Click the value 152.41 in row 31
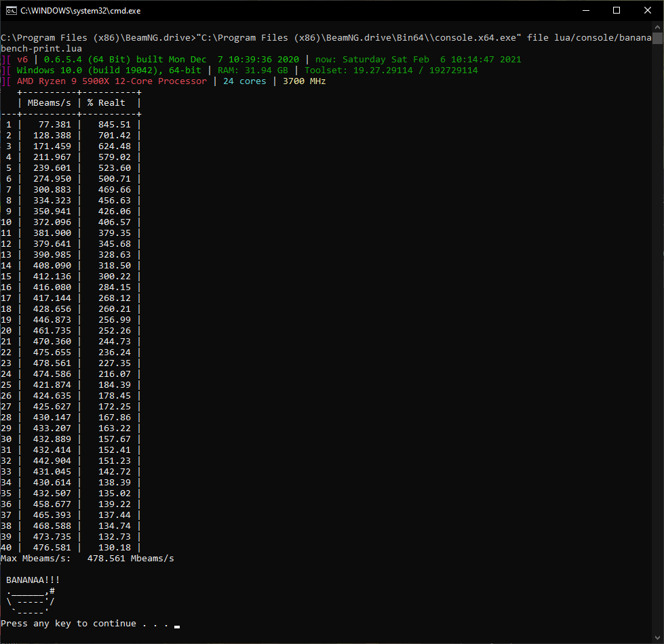This screenshot has height=644, width=664. click(115, 450)
